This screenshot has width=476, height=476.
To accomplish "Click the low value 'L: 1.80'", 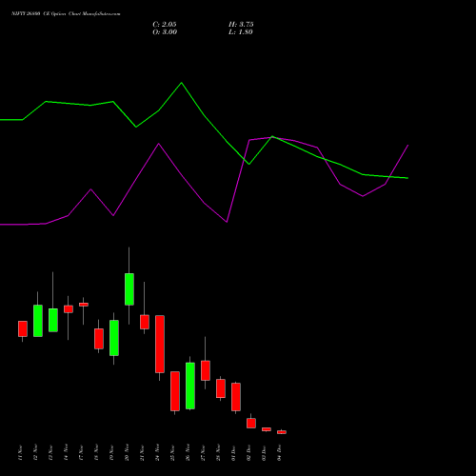I will pyautogui.click(x=241, y=32).
